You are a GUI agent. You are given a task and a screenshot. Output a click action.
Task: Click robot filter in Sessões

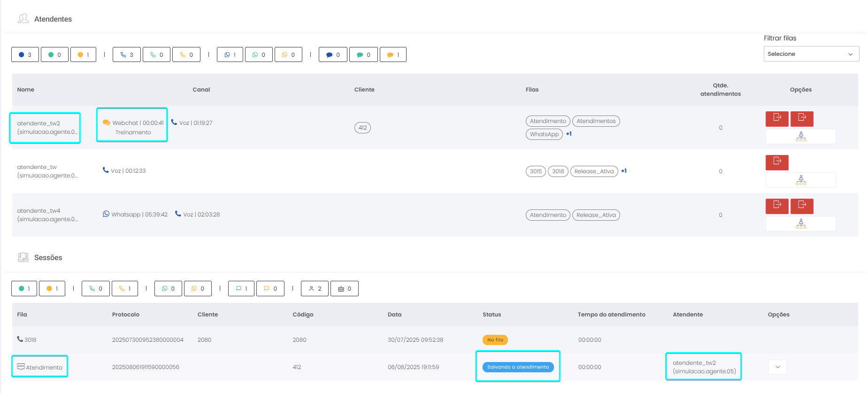coord(345,289)
